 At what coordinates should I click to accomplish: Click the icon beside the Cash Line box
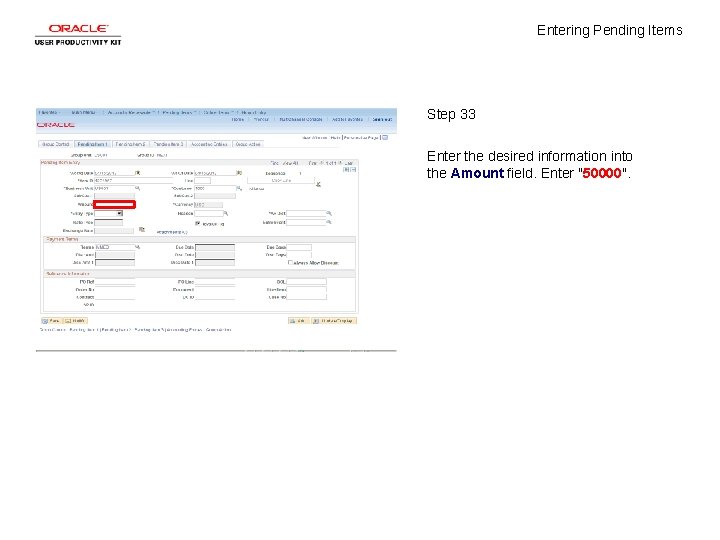(x=318, y=184)
